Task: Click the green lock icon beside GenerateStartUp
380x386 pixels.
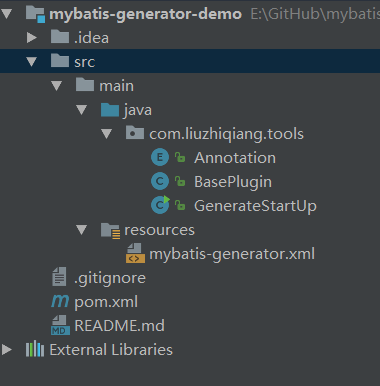Action: pos(180,205)
